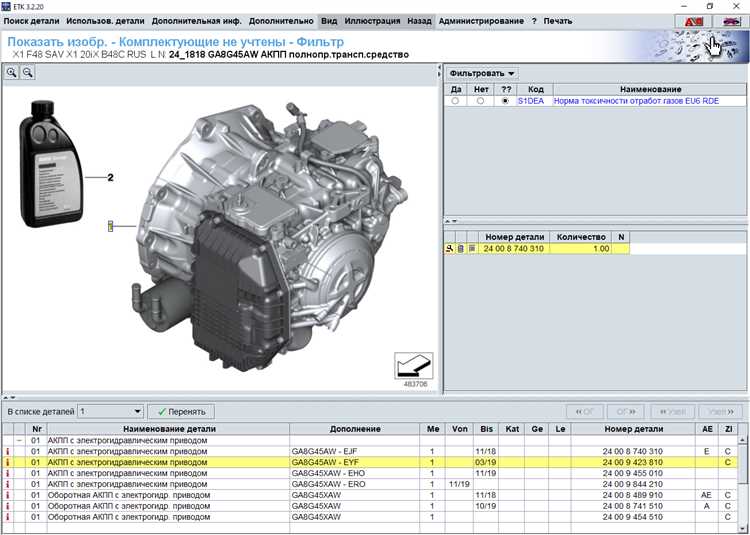Viewport: 750px width, 535px height.
Task: Click the arrow icon below the gearbox illustration
Action: point(413,364)
